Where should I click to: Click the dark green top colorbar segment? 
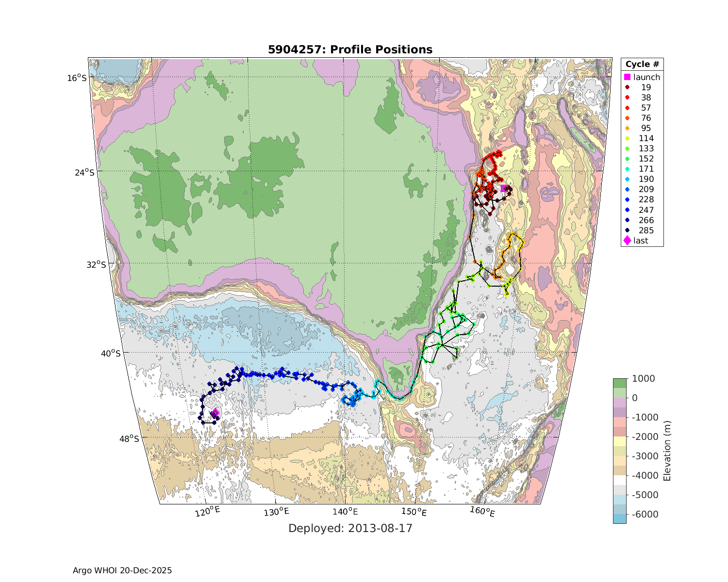coord(620,383)
